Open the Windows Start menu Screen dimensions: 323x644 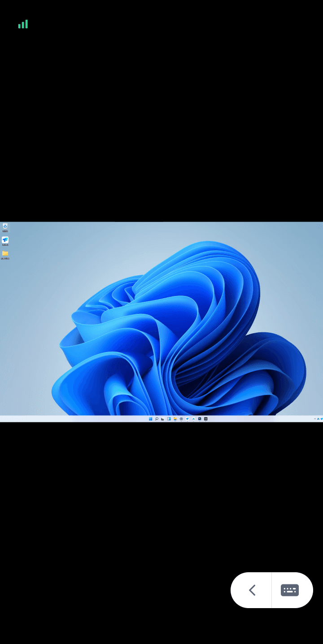coord(150,419)
